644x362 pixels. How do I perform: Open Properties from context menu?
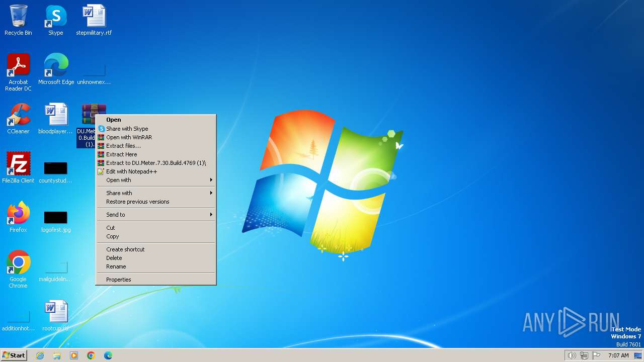[156, 280]
